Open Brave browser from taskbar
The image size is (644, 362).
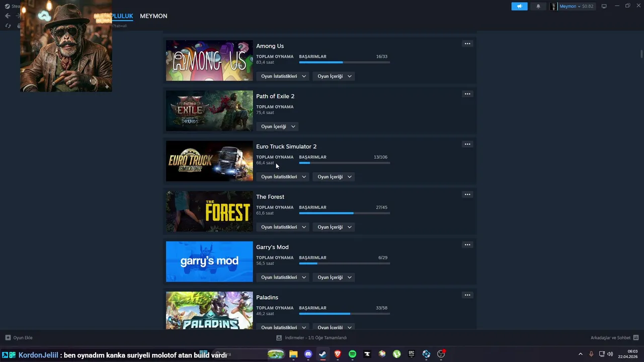(x=338, y=354)
